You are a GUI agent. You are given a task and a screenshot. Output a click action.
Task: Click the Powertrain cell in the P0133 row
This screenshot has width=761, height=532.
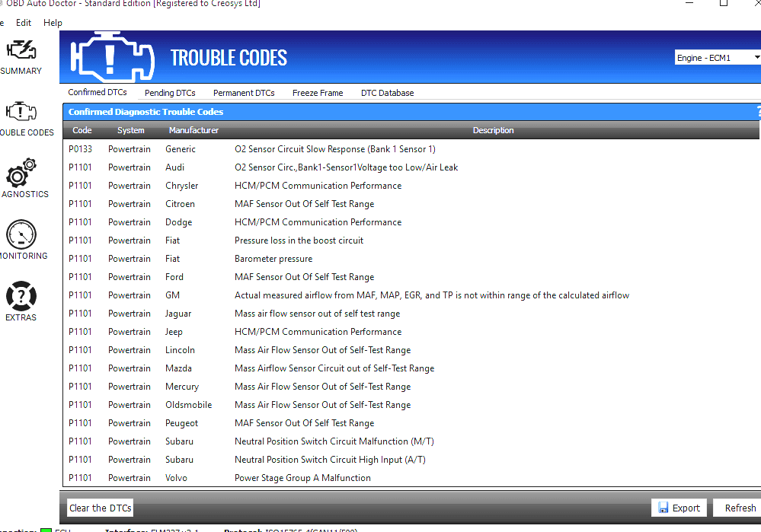point(129,149)
